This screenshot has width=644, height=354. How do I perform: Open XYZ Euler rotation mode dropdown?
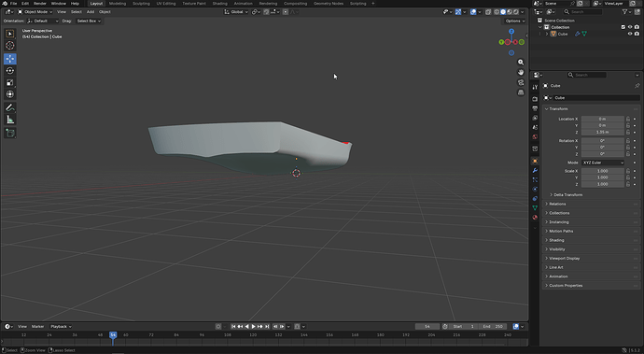603,163
